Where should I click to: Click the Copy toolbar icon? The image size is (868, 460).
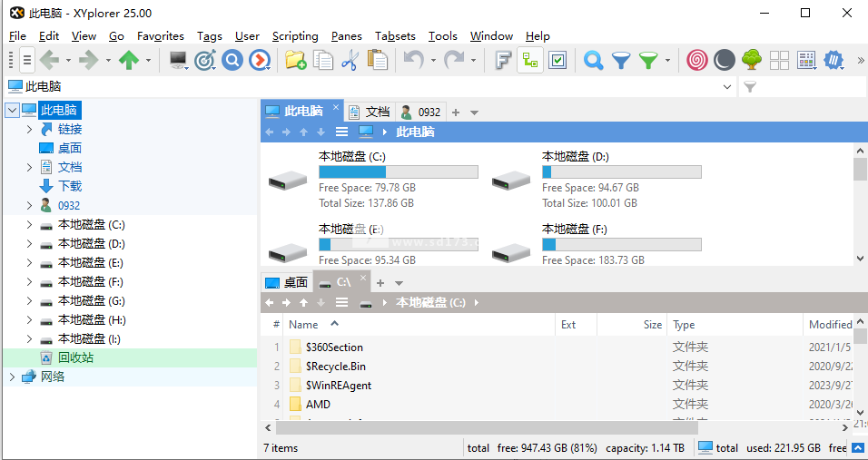pos(323,60)
